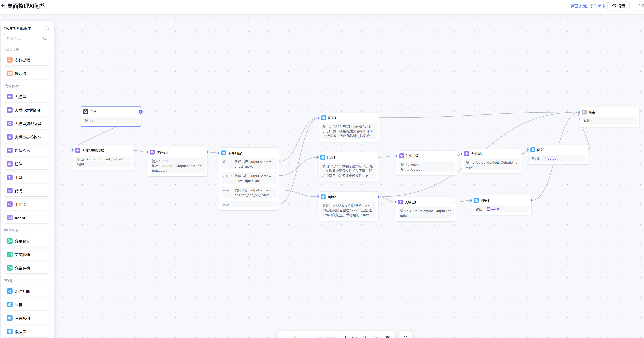The height and width of the screenshot is (338, 644).
Task: Select the Agent palette node
Action: [x=27, y=218]
